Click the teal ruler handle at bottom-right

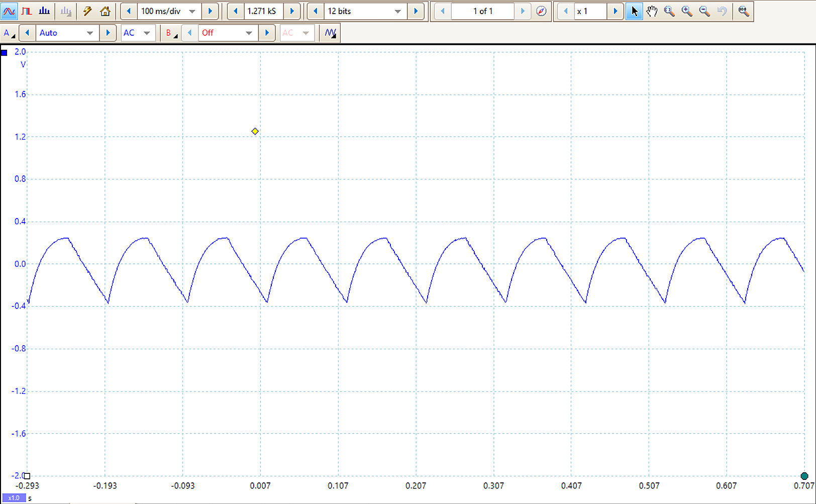pyautogui.click(x=804, y=476)
